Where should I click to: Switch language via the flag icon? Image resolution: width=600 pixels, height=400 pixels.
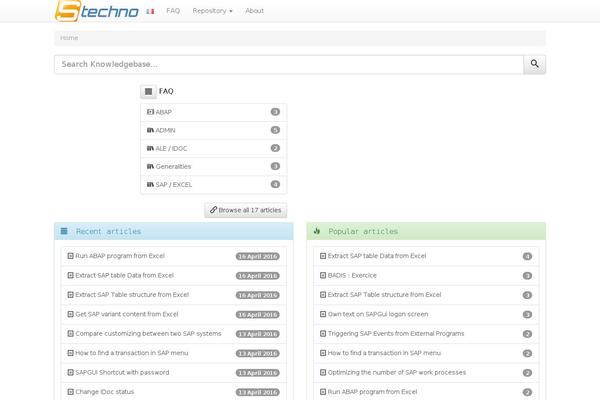pos(150,11)
